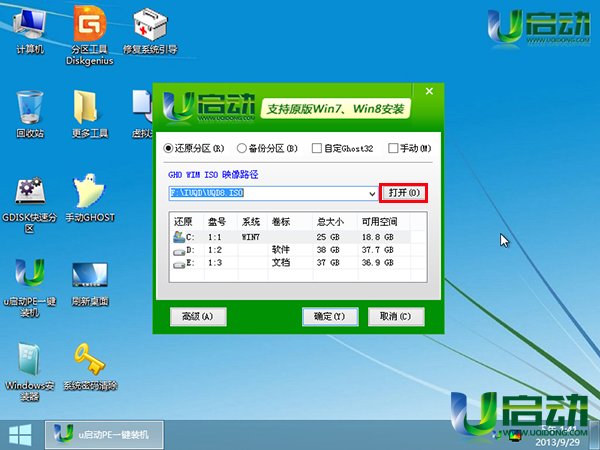This screenshot has height=450, width=600.
Task: Close the u启动 installer dialog
Action: [x=429, y=91]
